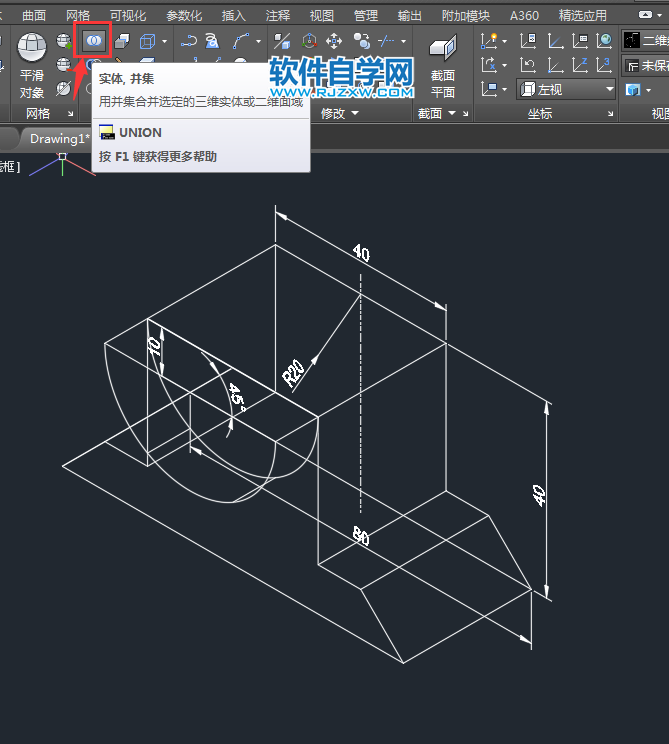Click the Solid Union tool icon

click(x=93, y=41)
